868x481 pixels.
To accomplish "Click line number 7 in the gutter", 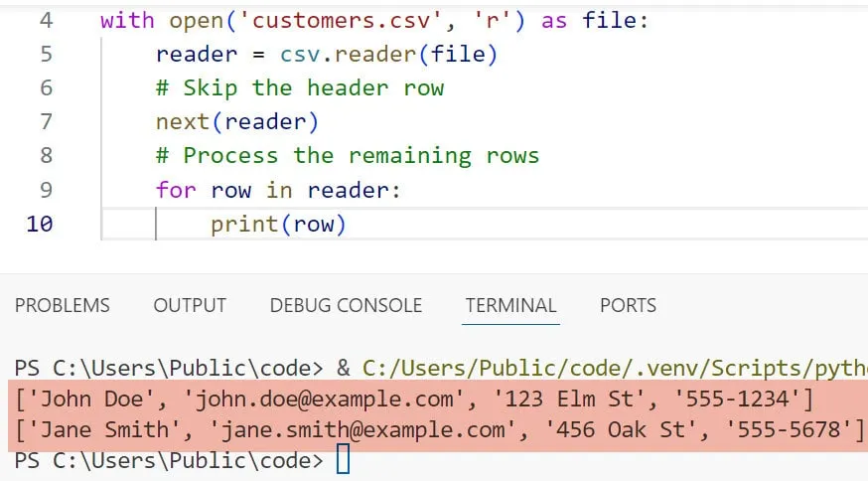I will point(47,121).
